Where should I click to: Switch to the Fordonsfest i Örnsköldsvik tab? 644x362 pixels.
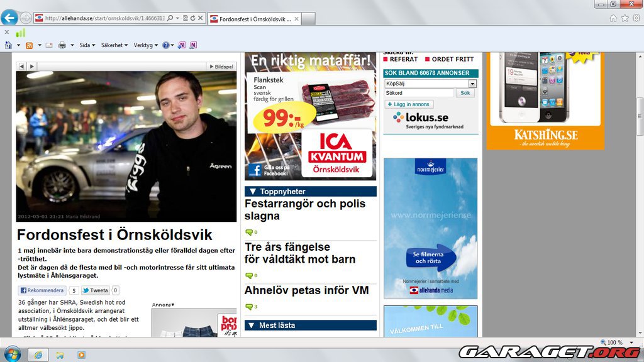pyautogui.click(x=255, y=19)
